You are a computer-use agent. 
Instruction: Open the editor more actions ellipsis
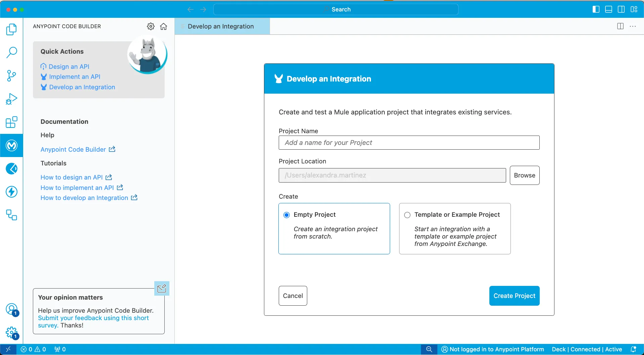pyautogui.click(x=633, y=26)
